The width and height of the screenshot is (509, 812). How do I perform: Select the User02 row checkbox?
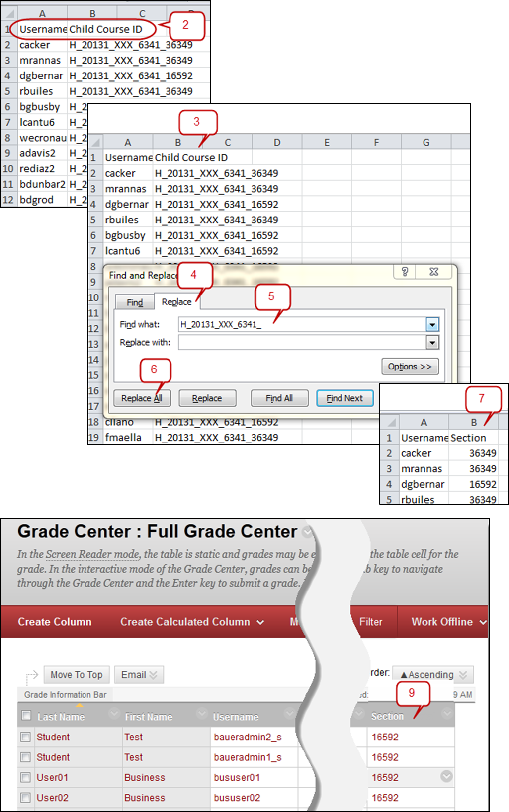[25, 798]
